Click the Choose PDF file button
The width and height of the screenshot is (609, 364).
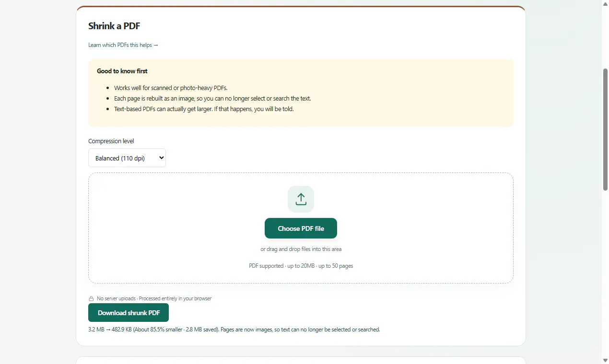click(x=301, y=228)
